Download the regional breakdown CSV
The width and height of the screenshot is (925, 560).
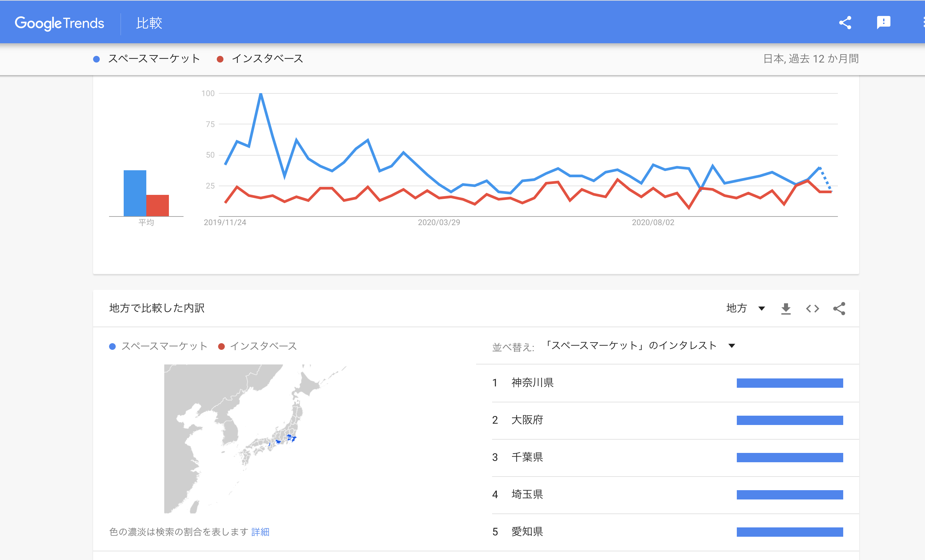pyautogui.click(x=786, y=309)
